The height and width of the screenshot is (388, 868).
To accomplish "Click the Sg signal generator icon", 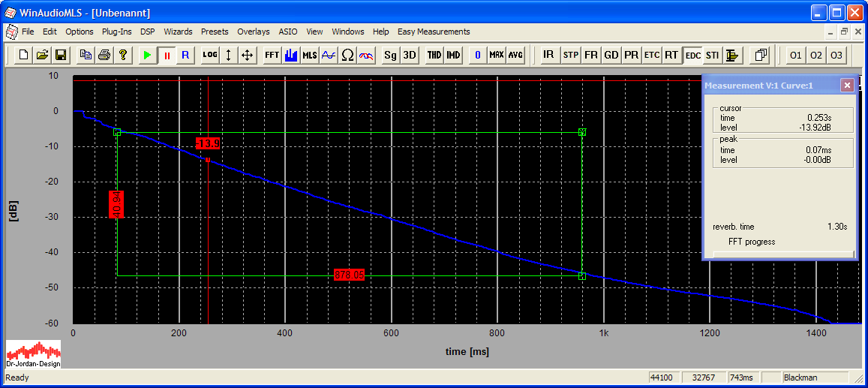I will pos(390,55).
